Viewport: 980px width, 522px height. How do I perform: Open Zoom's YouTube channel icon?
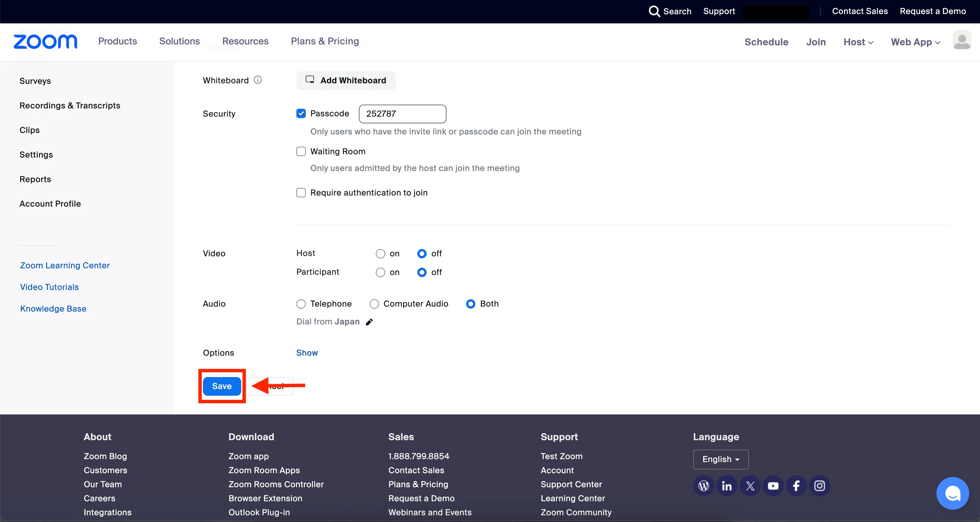tap(773, 486)
